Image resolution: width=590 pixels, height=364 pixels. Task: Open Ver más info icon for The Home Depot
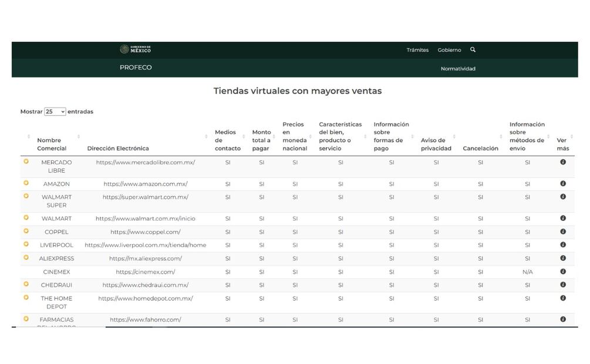(563, 298)
